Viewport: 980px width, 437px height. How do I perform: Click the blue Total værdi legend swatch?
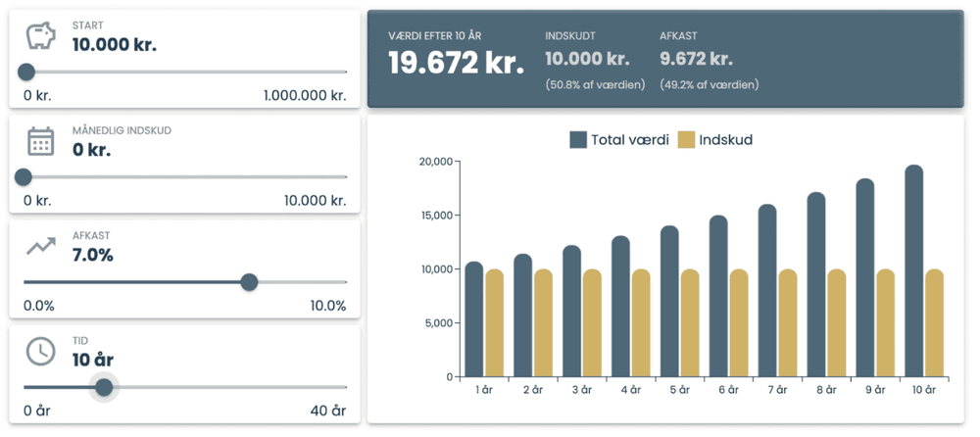pos(578,140)
